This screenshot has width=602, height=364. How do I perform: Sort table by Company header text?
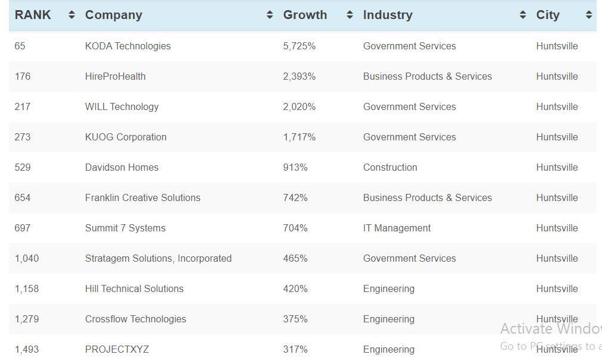tap(114, 15)
